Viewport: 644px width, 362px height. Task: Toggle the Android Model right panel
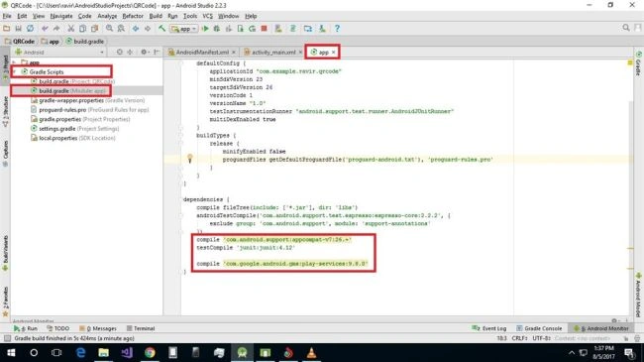click(x=639, y=295)
